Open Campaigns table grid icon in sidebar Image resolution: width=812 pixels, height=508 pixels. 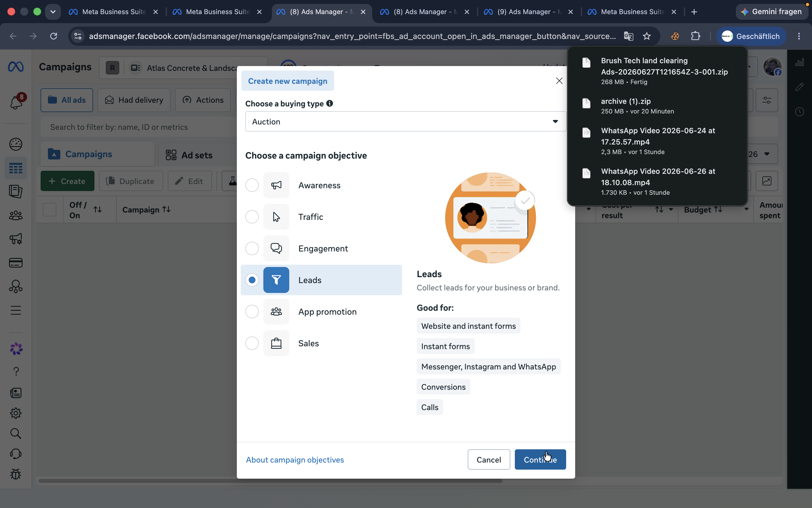[x=16, y=168]
